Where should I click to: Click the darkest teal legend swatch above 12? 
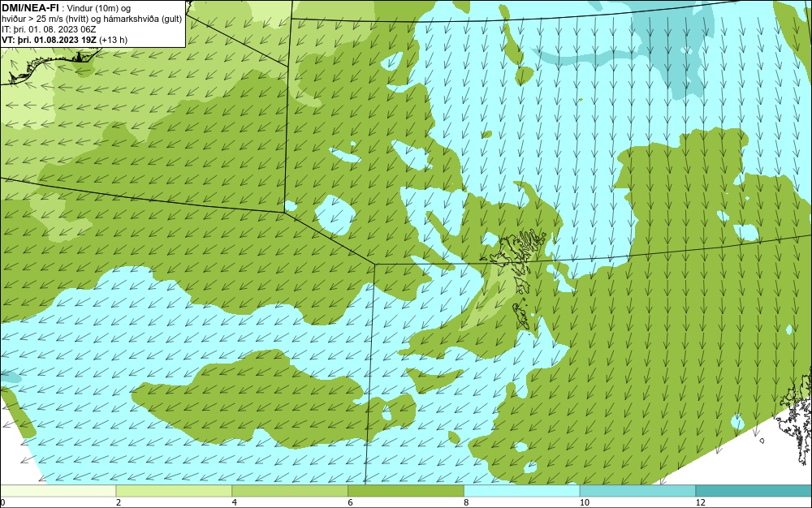pos(754,491)
